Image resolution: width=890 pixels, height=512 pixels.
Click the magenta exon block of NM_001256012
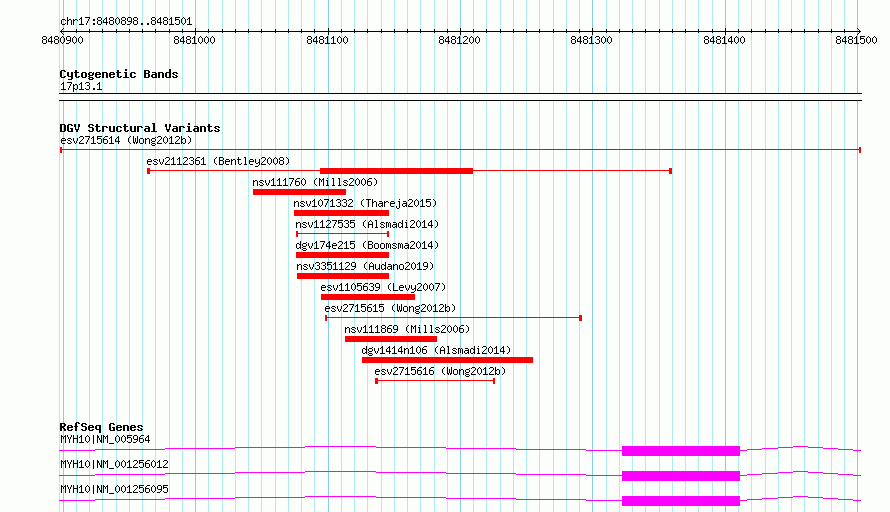point(681,476)
